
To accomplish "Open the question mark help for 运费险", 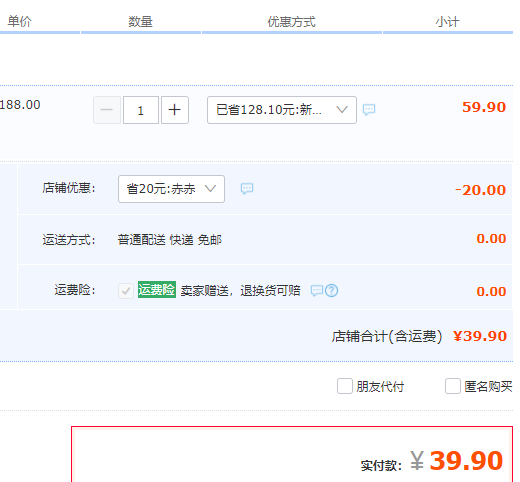I will point(331,291).
